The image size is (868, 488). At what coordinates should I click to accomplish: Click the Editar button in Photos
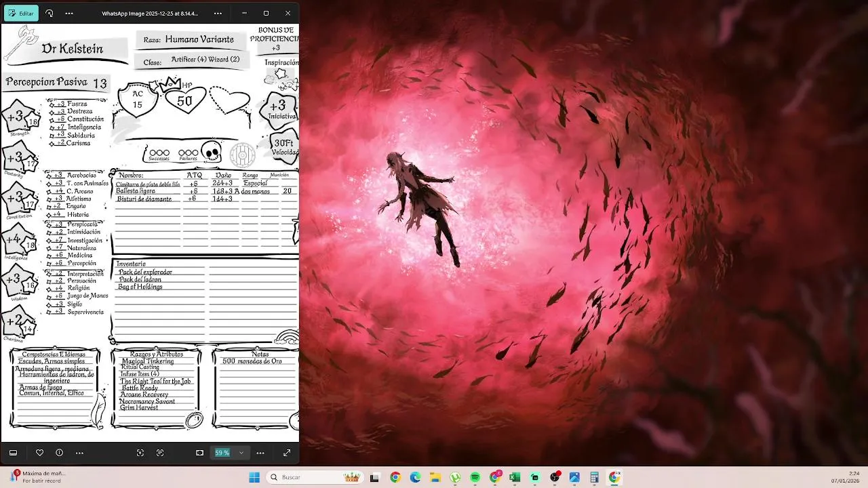point(21,13)
